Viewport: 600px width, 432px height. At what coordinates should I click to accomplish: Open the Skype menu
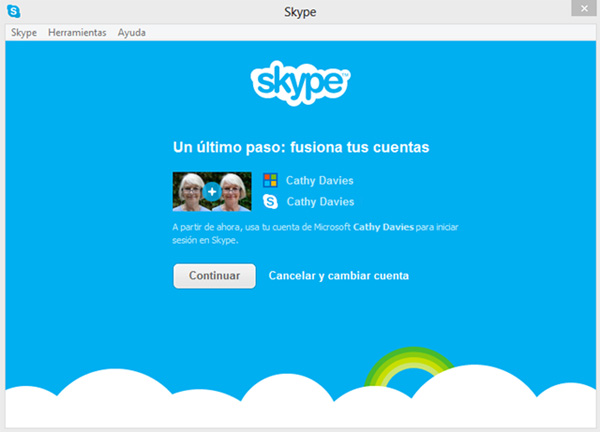23,33
